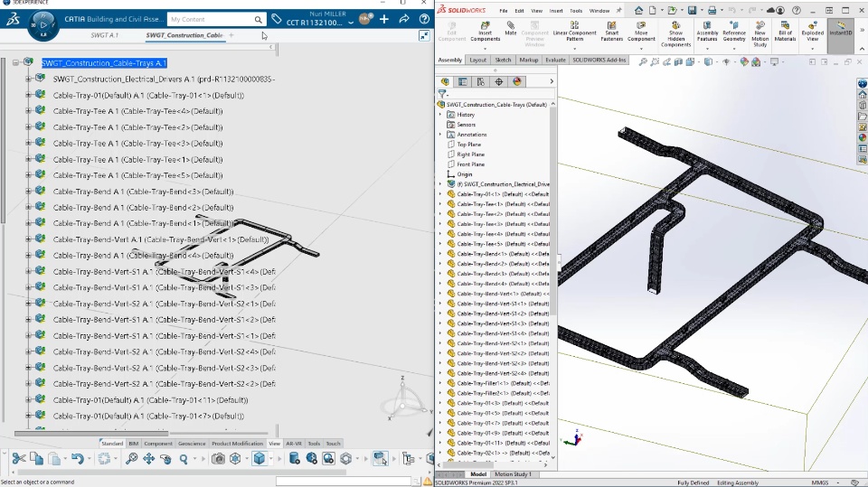Click the CATIA command input field at bottom
This screenshot has height=487, width=868.
pos(344,482)
